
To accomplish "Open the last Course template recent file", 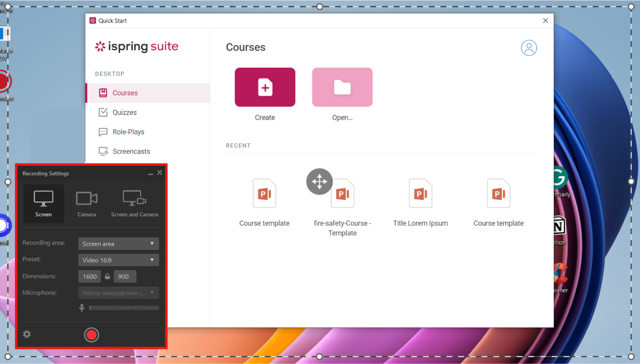I will [498, 193].
